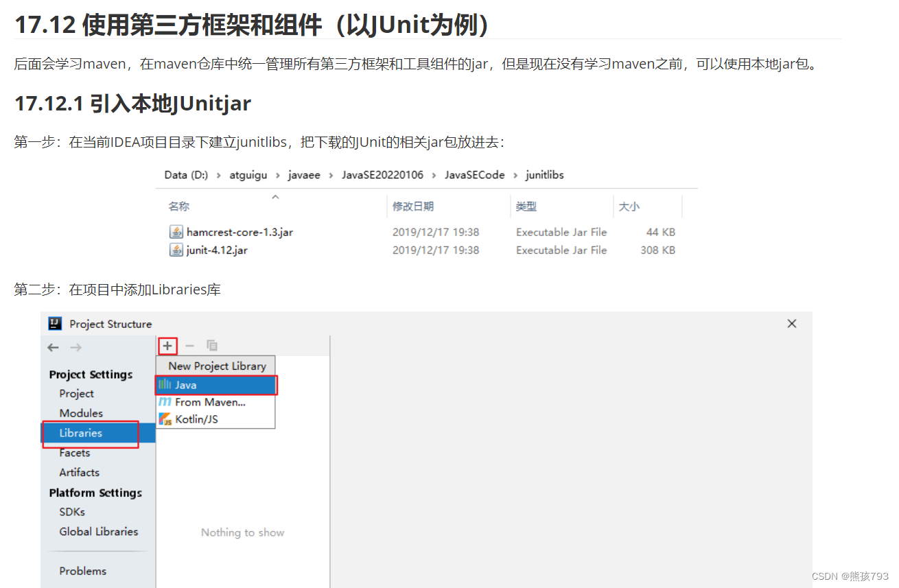The width and height of the screenshot is (899, 588).
Task: Click the copy library icon
Action: pos(212,346)
